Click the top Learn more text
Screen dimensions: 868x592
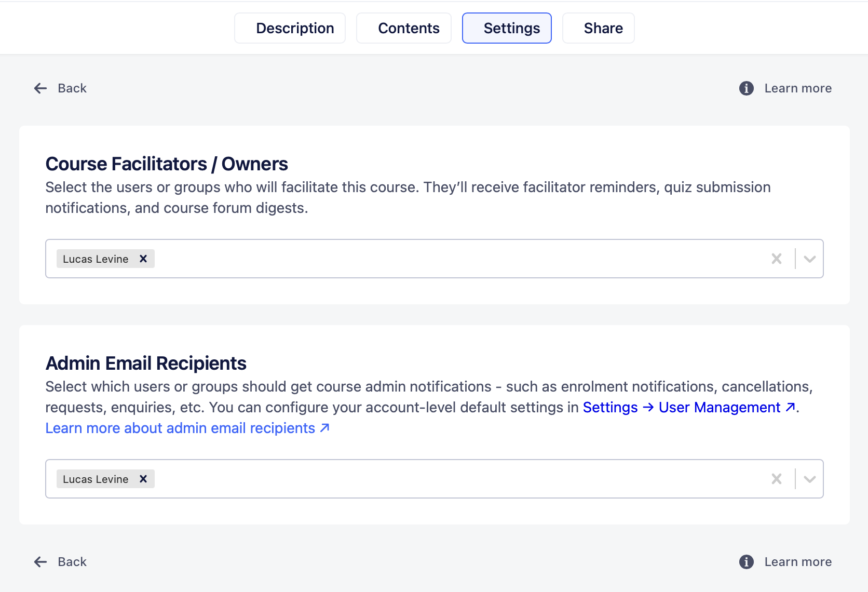pos(798,88)
